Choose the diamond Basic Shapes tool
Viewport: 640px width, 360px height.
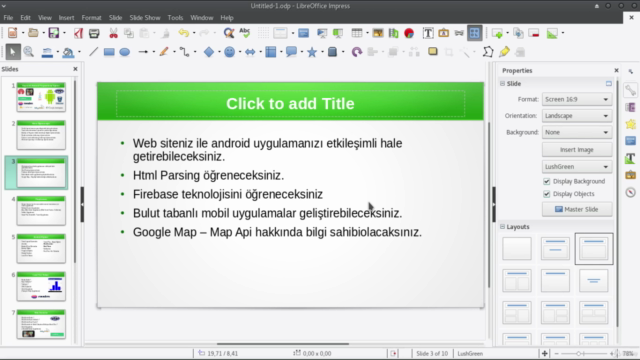209,52
